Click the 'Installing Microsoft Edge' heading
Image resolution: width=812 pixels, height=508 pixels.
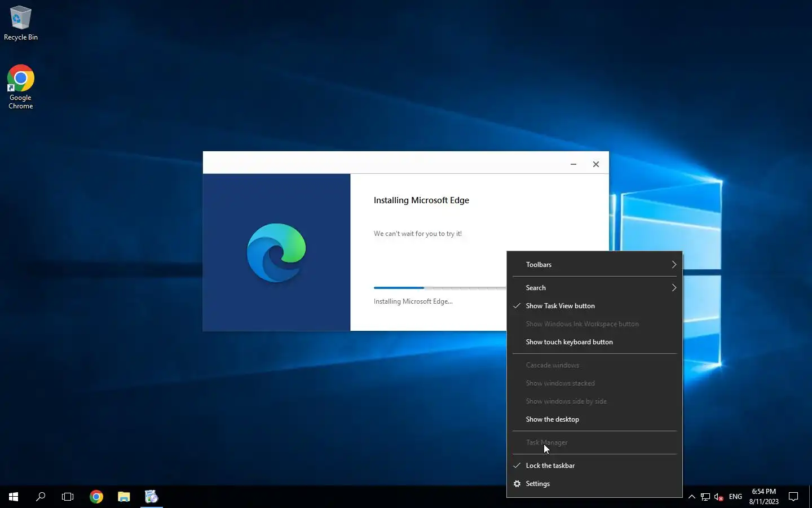point(421,200)
